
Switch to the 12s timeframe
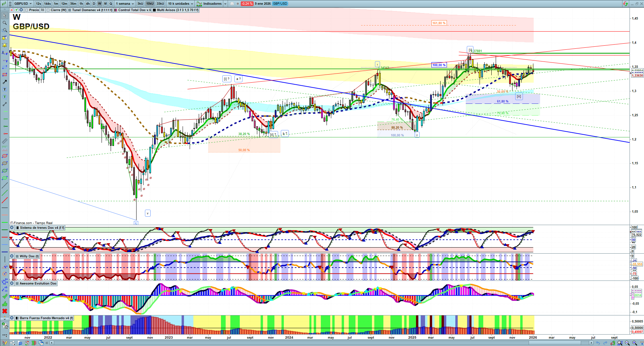(x=38, y=4)
